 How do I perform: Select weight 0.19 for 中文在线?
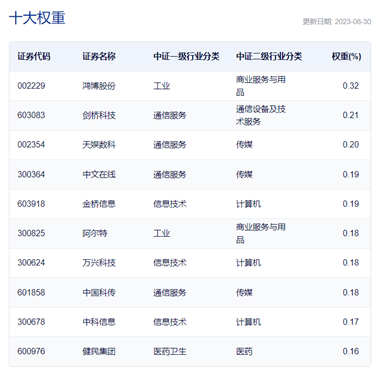coord(351,174)
